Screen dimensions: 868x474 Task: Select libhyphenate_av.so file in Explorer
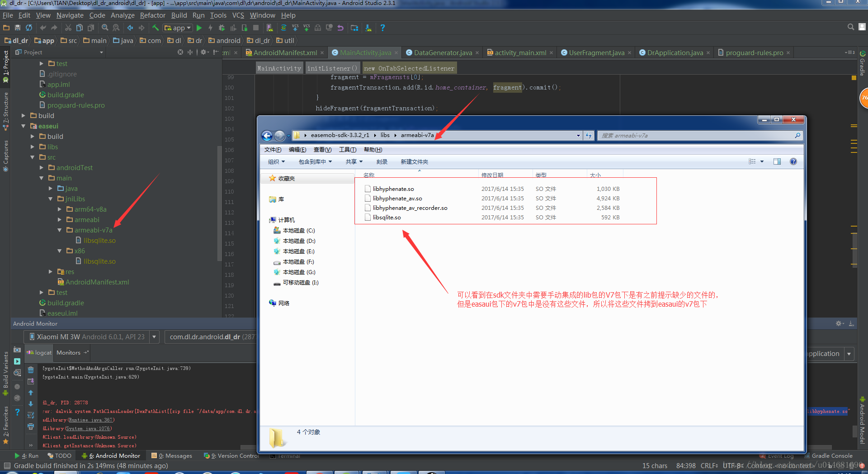pyautogui.click(x=397, y=198)
